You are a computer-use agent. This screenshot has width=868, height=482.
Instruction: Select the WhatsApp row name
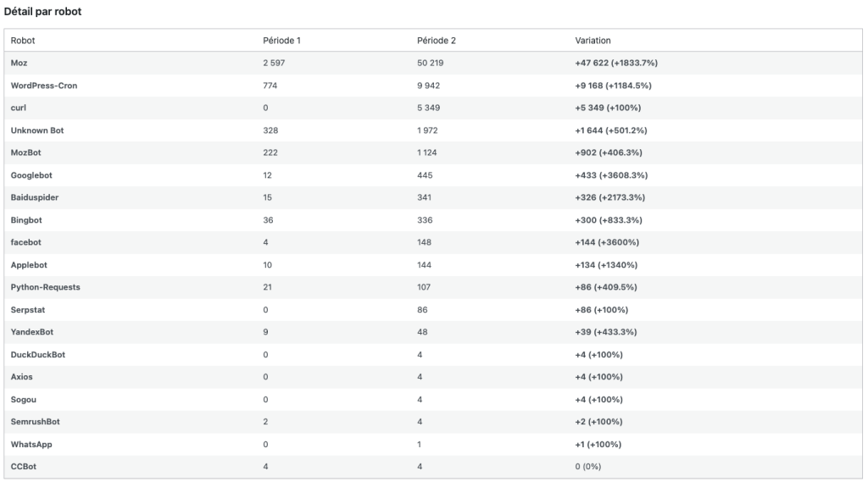tap(31, 445)
